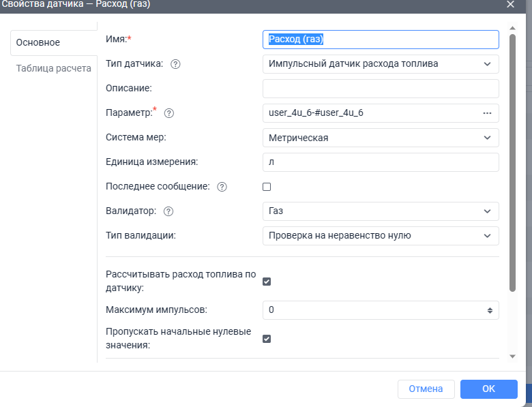Open the Тип датчика dropdown

point(381,64)
